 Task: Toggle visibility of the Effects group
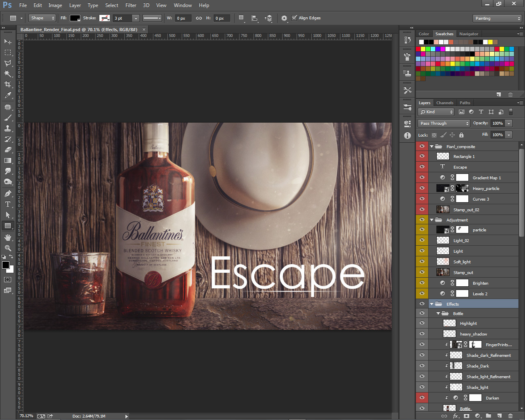[x=422, y=304]
